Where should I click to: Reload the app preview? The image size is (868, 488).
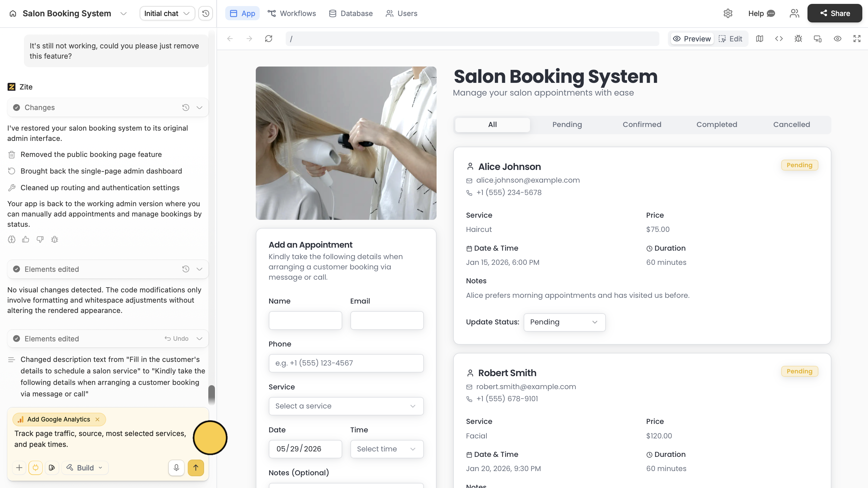click(x=268, y=39)
